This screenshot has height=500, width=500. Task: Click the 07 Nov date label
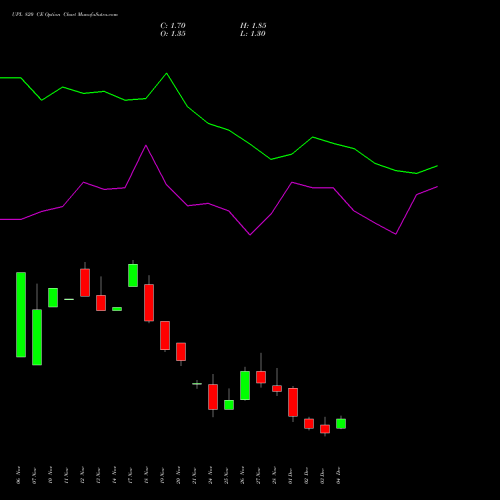(34, 475)
